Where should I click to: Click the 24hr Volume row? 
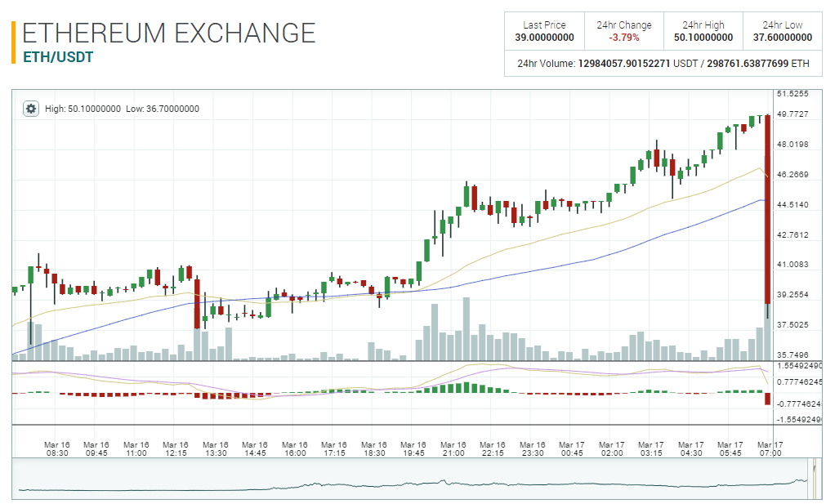[663, 63]
